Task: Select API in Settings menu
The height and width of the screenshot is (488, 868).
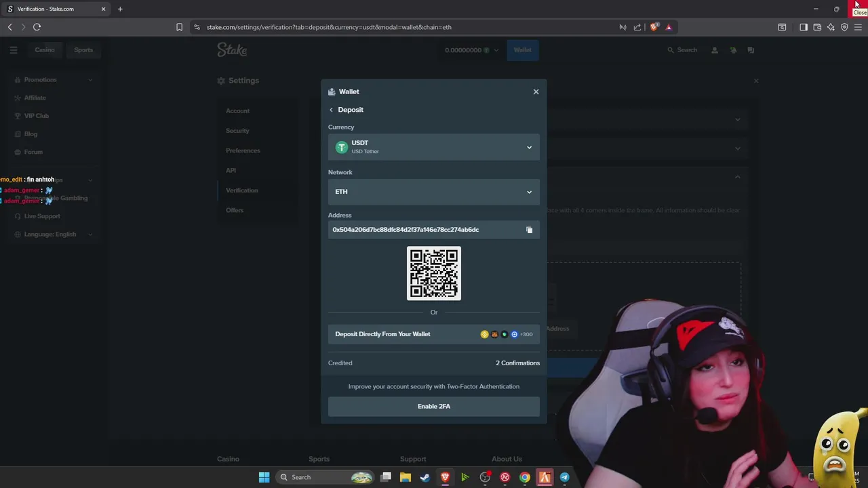Action: point(231,171)
